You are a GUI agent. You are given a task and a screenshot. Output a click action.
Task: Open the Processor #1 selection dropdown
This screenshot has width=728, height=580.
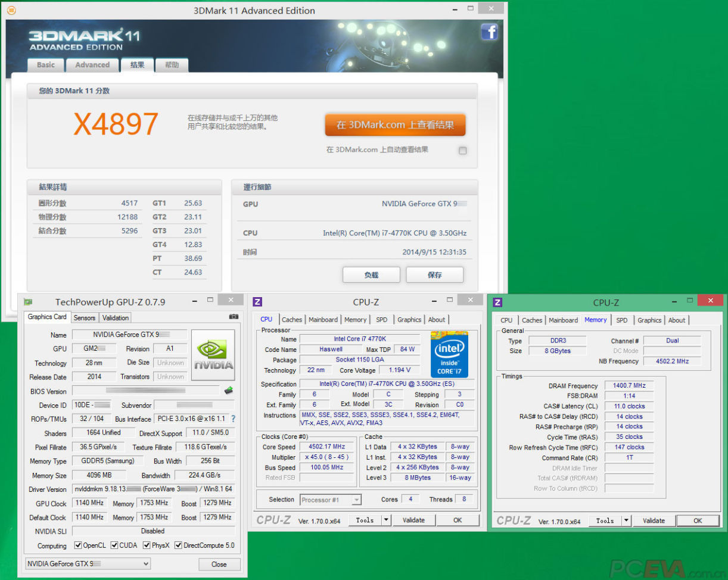(x=331, y=500)
